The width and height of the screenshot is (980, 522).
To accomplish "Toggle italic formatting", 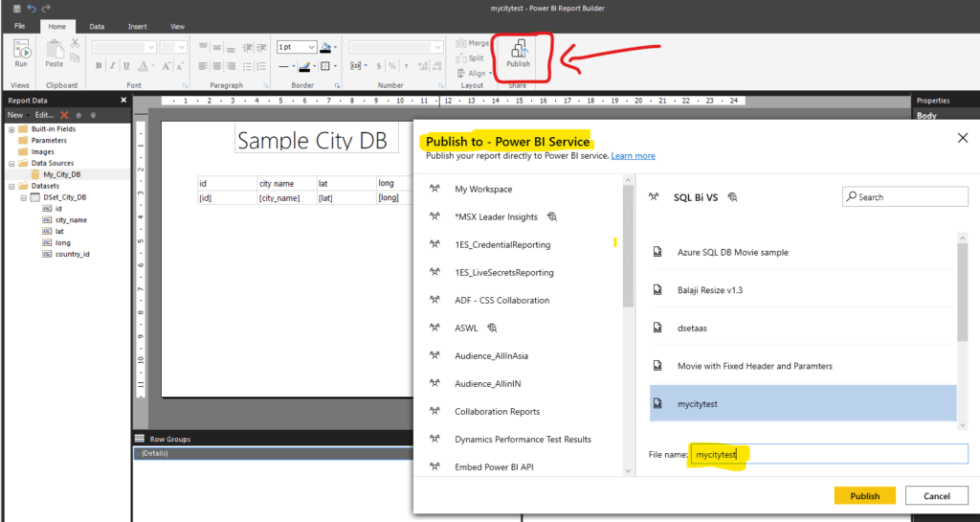I will coord(113,66).
